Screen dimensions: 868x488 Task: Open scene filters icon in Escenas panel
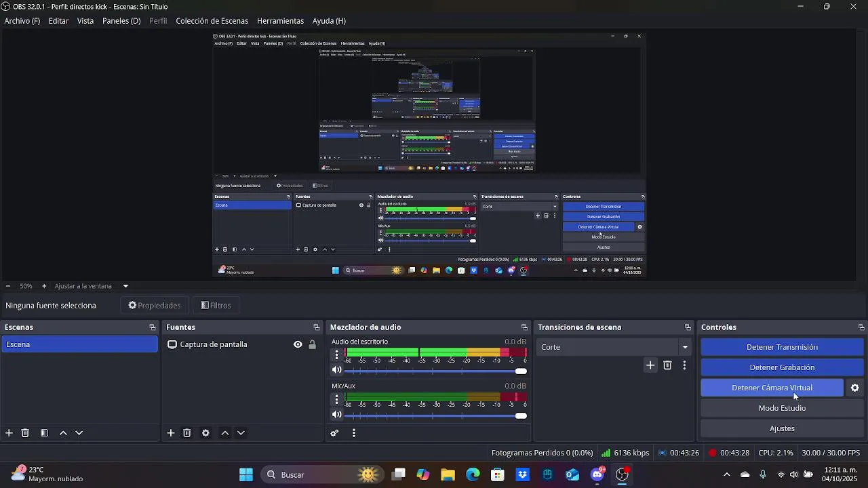[44, 433]
